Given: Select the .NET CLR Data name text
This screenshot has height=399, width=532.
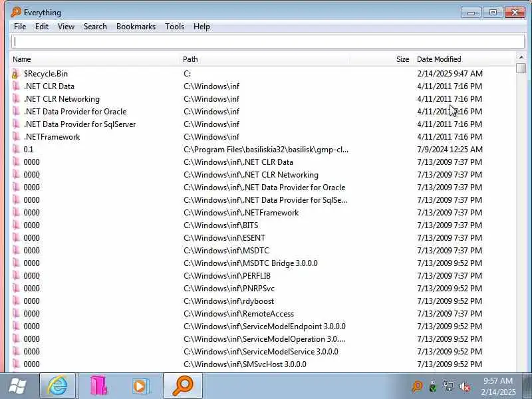Looking at the screenshot, I should [x=49, y=86].
